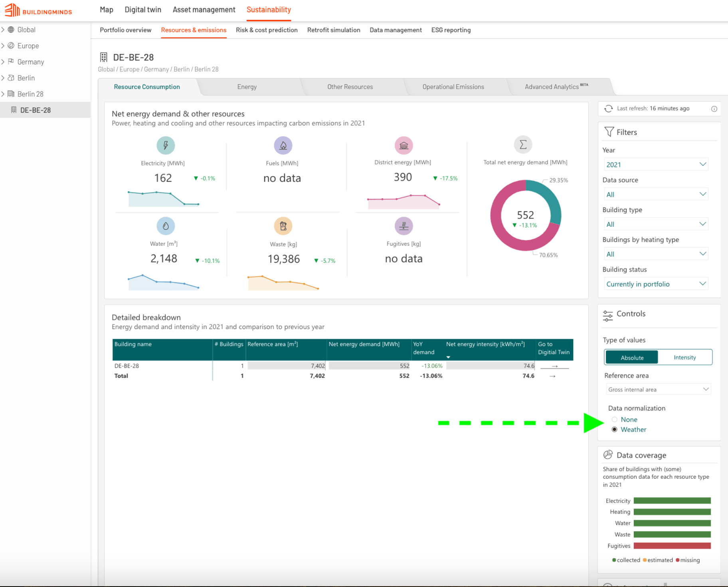Expand the Berlin 28 tree node
728x587 pixels.
(3, 94)
